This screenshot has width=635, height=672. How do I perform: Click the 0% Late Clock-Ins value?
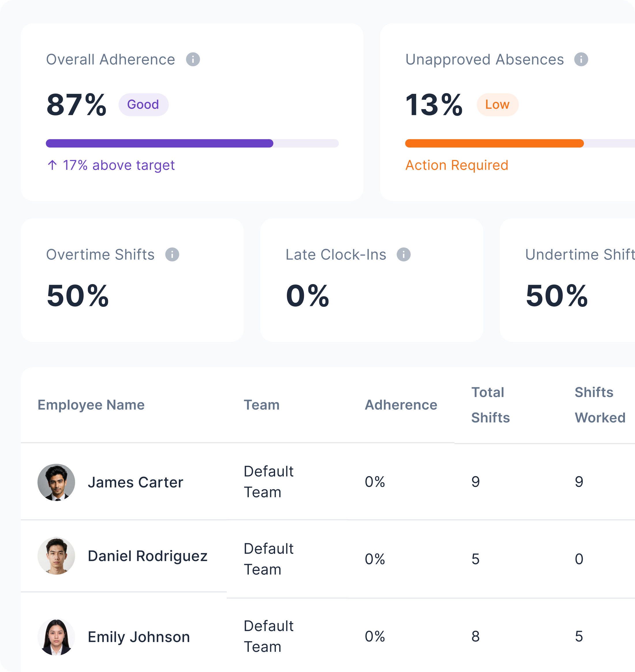click(x=307, y=296)
